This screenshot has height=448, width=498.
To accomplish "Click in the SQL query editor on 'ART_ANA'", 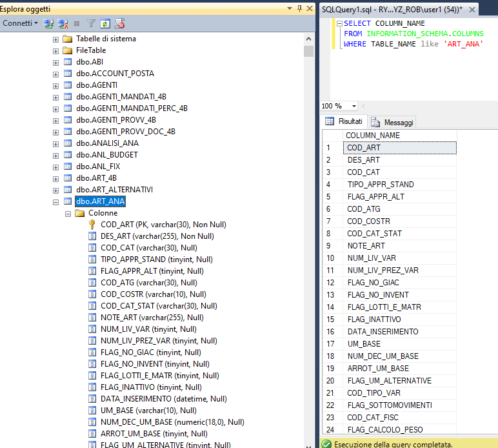I will tap(463, 44).
